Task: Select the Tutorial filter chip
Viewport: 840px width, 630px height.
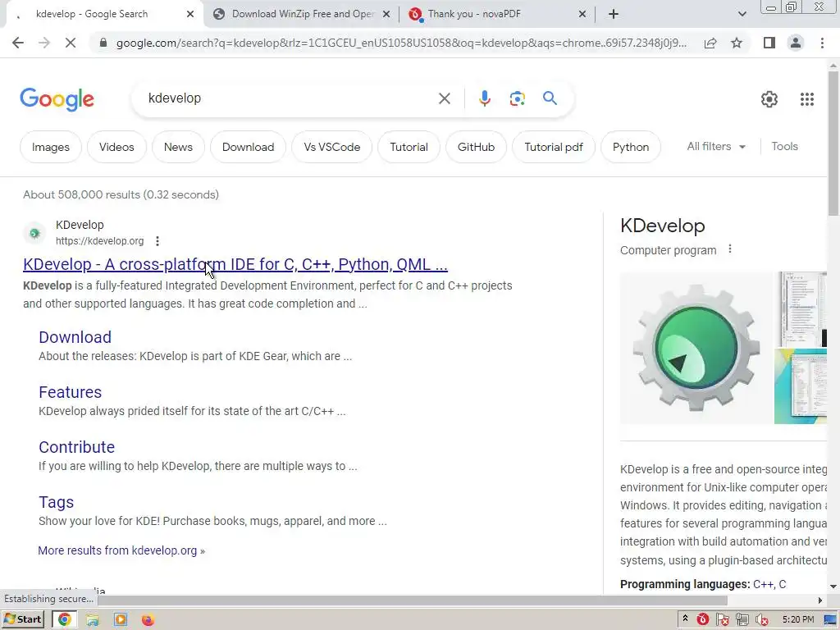Action: coord(409,147)
